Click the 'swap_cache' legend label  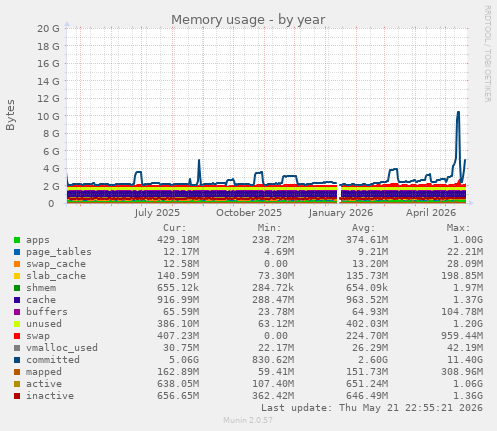[56, 264]
